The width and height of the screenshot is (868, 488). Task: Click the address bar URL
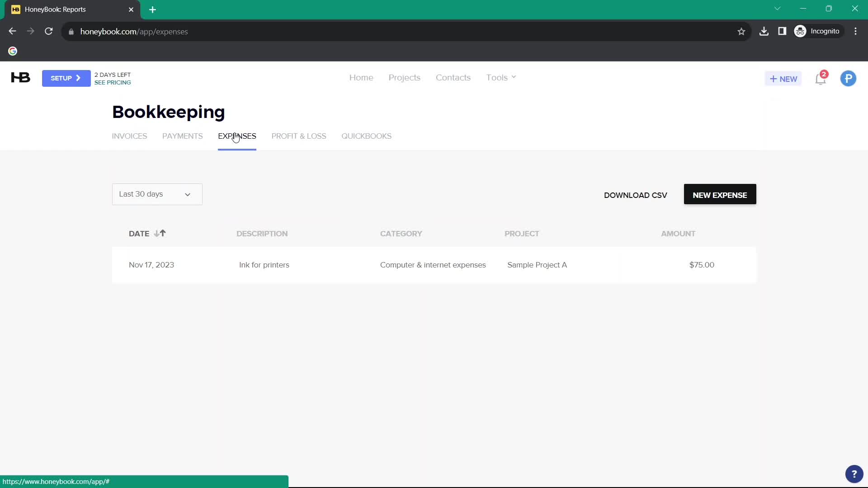tap(134, 32)
